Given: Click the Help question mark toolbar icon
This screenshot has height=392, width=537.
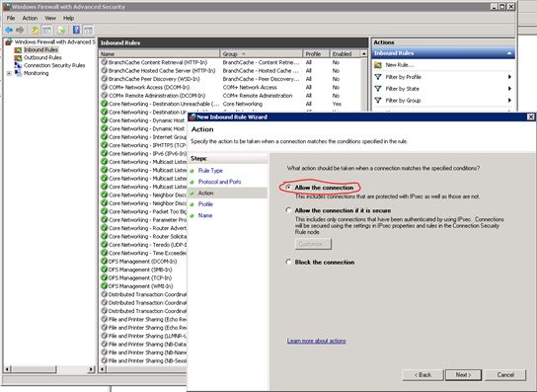Looking at the screenshot, I should coord(76,30).
